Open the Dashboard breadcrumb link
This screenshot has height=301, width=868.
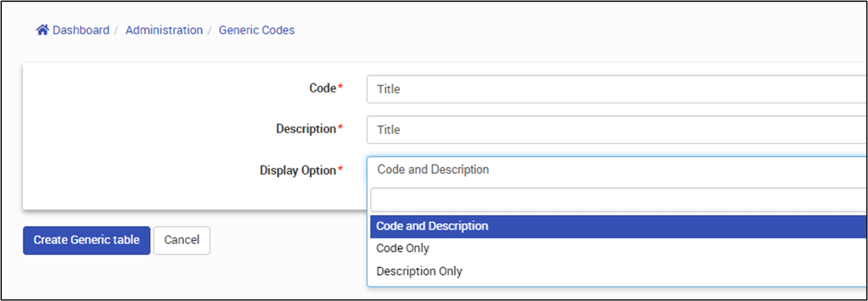pos(81,30)
